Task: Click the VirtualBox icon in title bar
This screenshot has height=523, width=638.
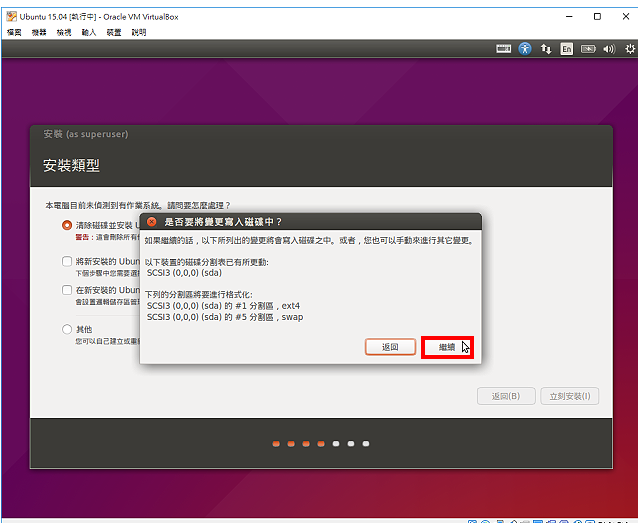Action: point(11,17)
